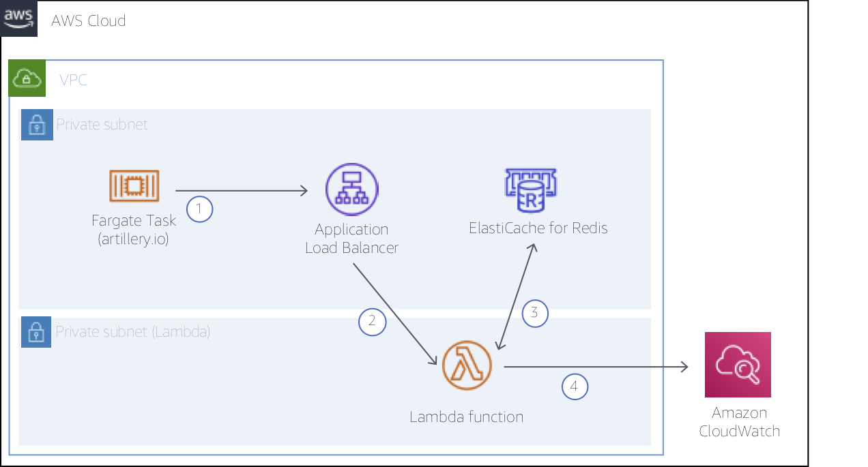Image resolution: width=868 pixels, height=467 pixels.
Task: Click the AWS logo icon
Action: 18,18
